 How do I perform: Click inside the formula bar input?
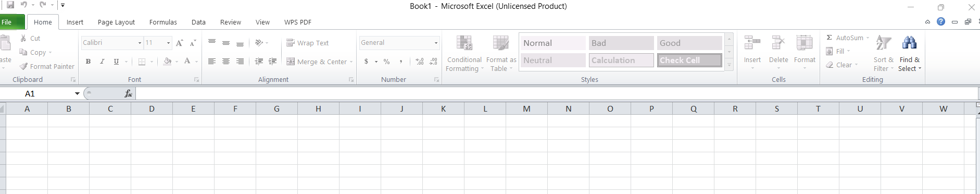(556, 93)
